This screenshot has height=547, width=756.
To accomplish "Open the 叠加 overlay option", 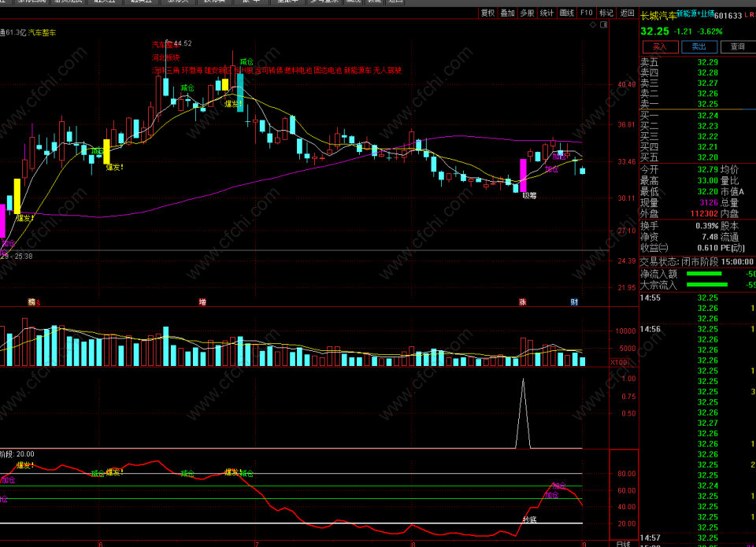I will pos(507,13).
